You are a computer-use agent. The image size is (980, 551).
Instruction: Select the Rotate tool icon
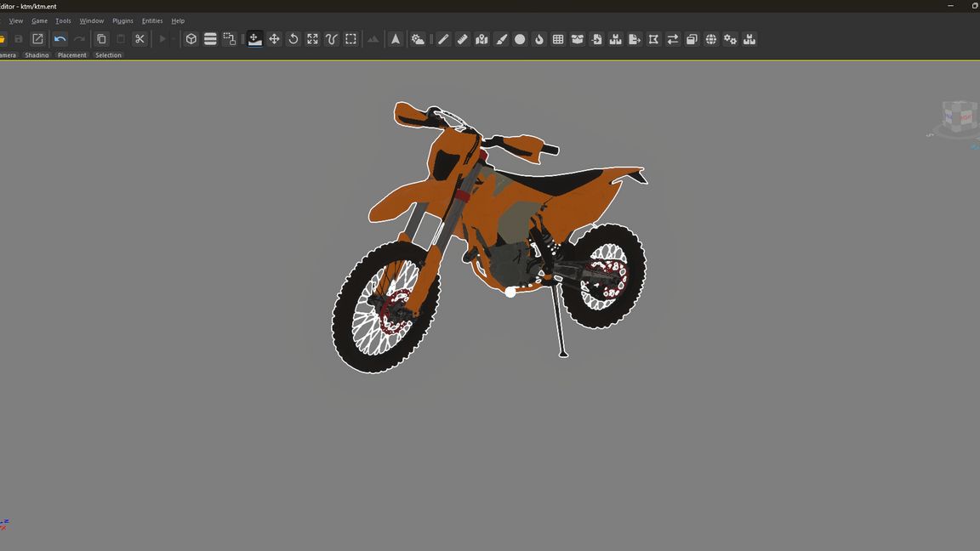[293, 39]
